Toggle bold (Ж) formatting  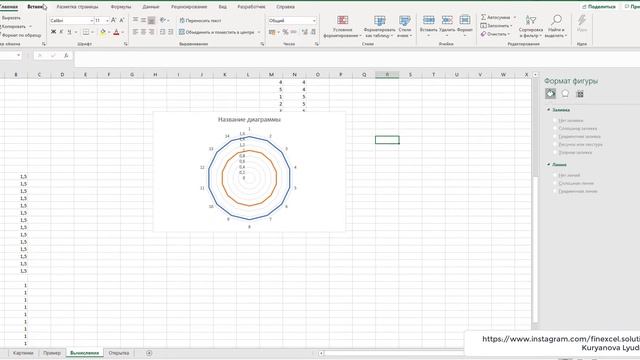53,32
